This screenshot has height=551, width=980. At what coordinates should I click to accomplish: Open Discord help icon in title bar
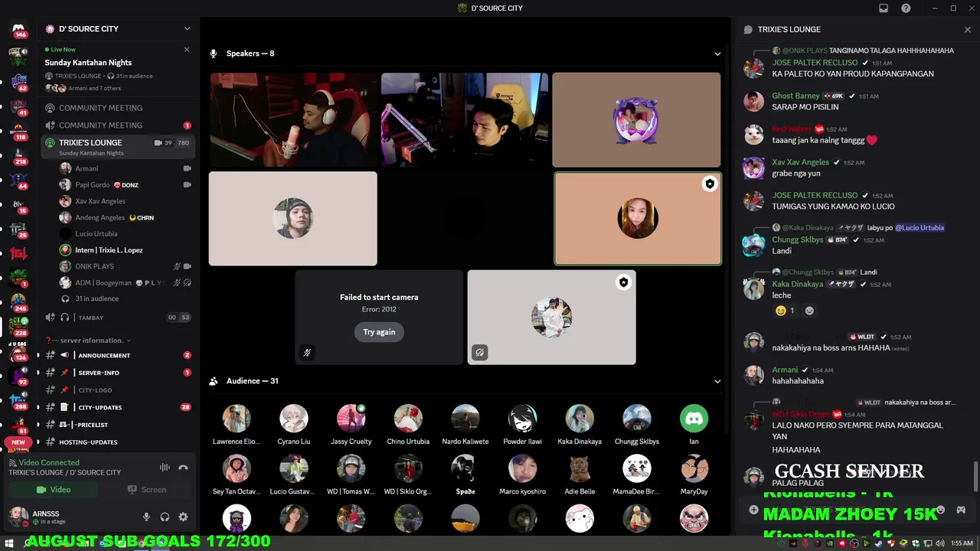906,8
